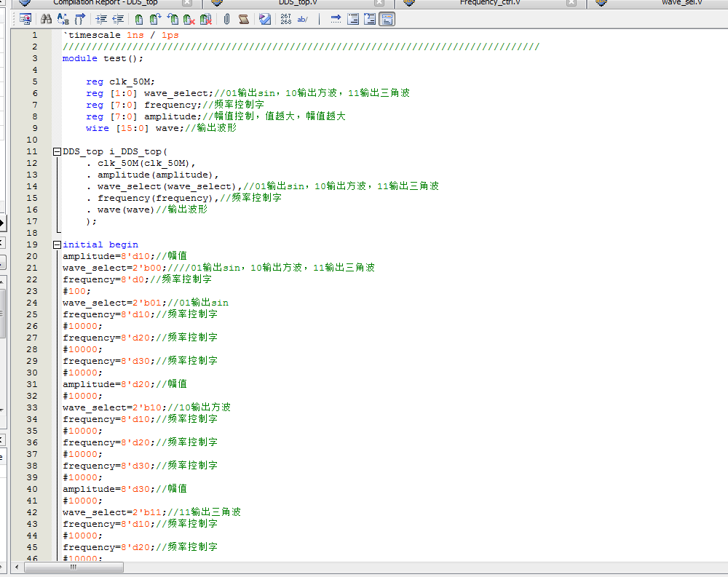Close the Compilation Report tab
The image size is (728, 577).
point(188,3)
